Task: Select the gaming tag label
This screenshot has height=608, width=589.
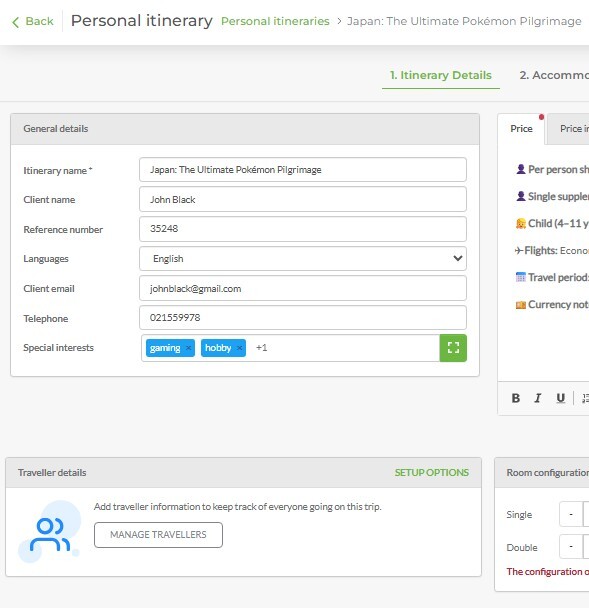Action: click(165, 348)
